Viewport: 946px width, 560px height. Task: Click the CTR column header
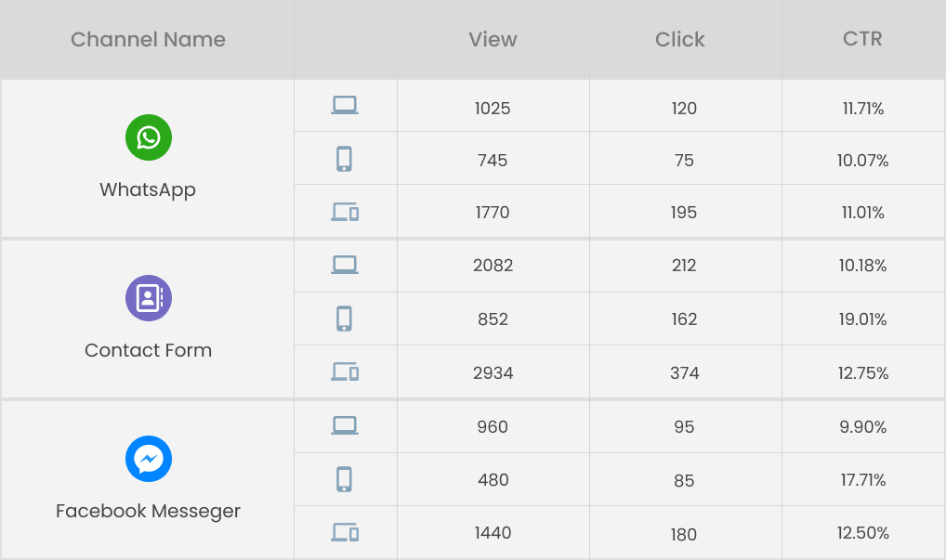(x=862, y=39)
